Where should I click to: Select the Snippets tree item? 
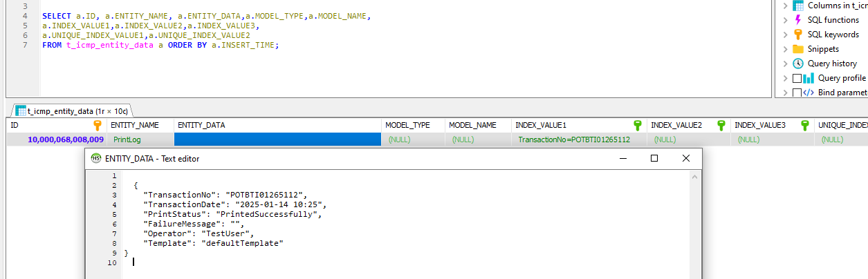click(x=823, y=49)
